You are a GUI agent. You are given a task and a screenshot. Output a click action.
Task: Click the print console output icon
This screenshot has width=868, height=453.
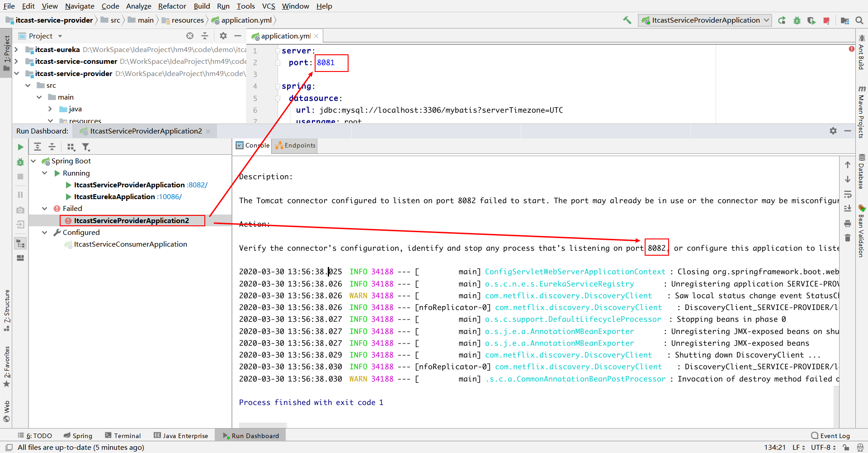pyautogui.click(x=848, y=224)
